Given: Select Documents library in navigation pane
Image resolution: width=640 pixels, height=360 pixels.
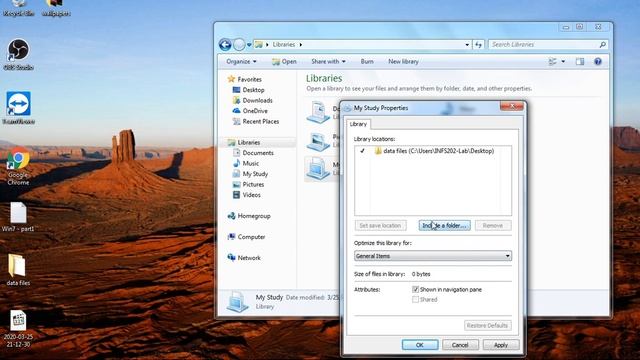Looking at the screenshot, I should (253, 153).
